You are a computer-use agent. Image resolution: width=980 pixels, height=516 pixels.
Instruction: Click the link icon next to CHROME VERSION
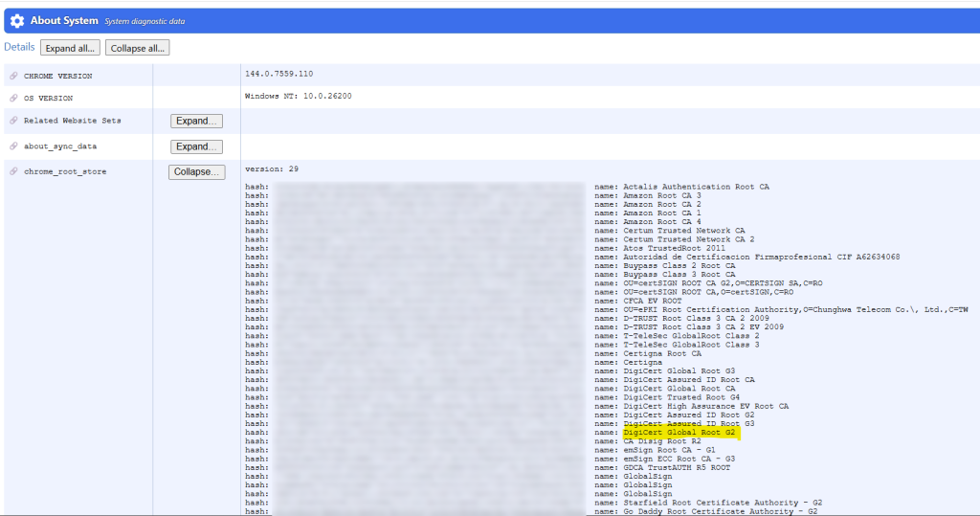coord(13,76)
